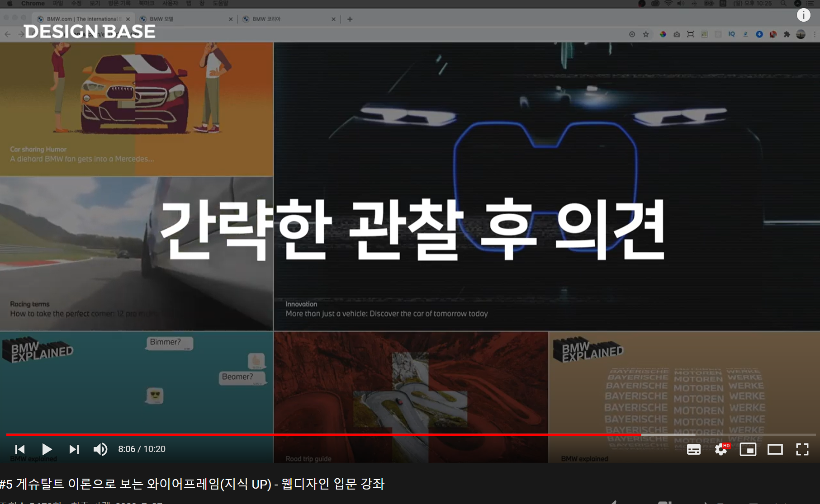This screenshot has width=820, height=504.
Task: Mute the video volume speaker icon
Action: tap(100, 449)
